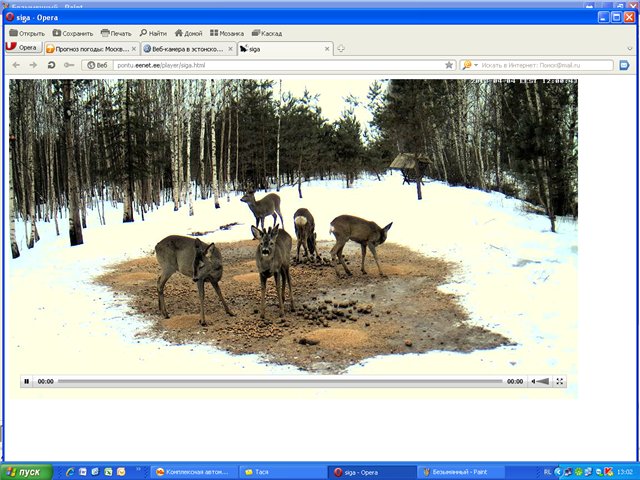Click the orange quick launch icon
Image resolution: width=640 pixels, height=480 pixels.
121,472
